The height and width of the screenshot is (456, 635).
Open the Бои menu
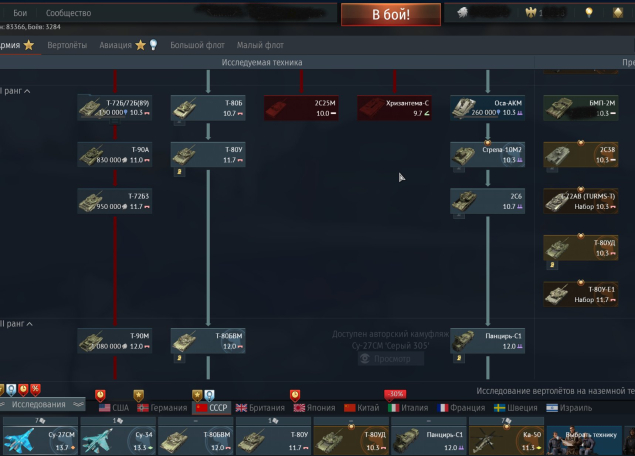pos(20,13)
